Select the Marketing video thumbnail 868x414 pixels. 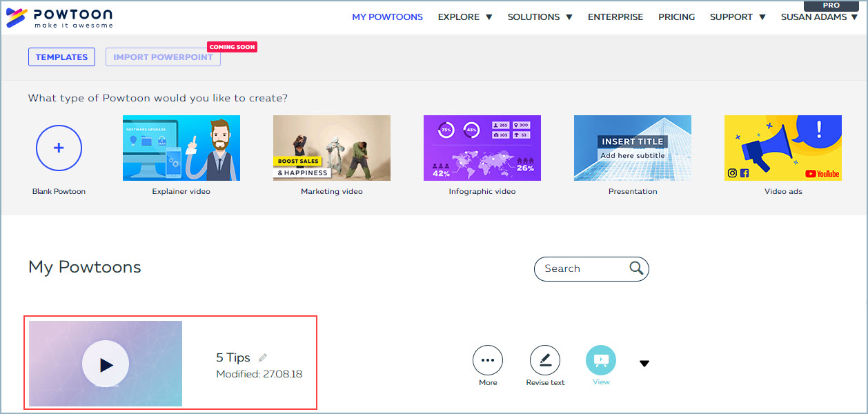pos(332,148)
